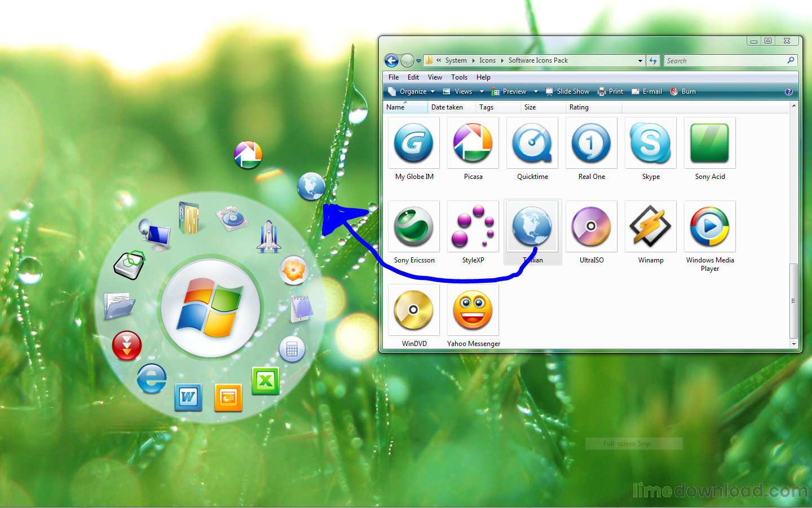This screenshot has height=508, width=812.
Task: Navigate to System in the breadcrumb
Action: [x=456, y=60]
